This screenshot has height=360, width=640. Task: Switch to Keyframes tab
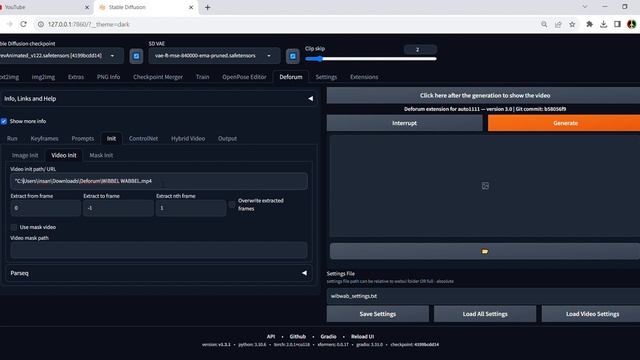pos(44,139)
